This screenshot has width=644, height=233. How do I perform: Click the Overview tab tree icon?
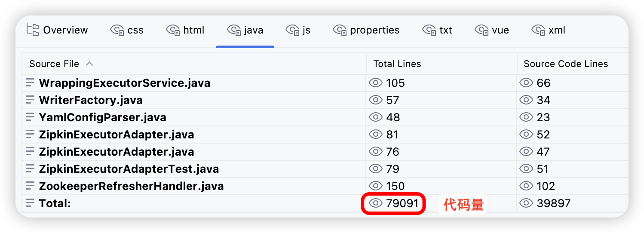(x=33, y=30)
